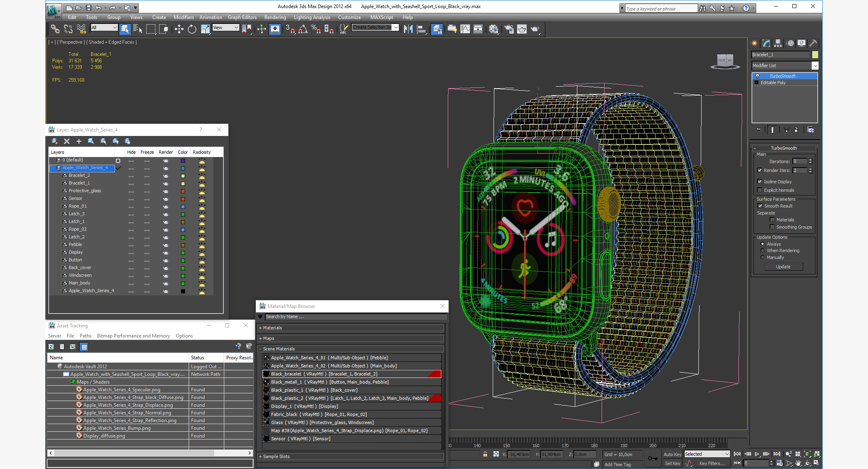Open Key Filters dialog
Image resolution: width=868 pixels, height=469 pixels.
(x=712, y=464)
